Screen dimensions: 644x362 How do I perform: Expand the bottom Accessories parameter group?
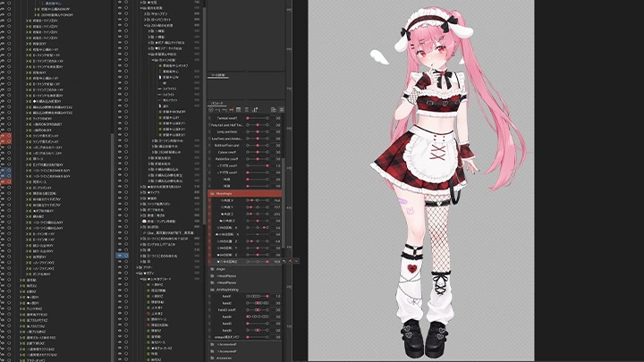(x=212, y=358)
